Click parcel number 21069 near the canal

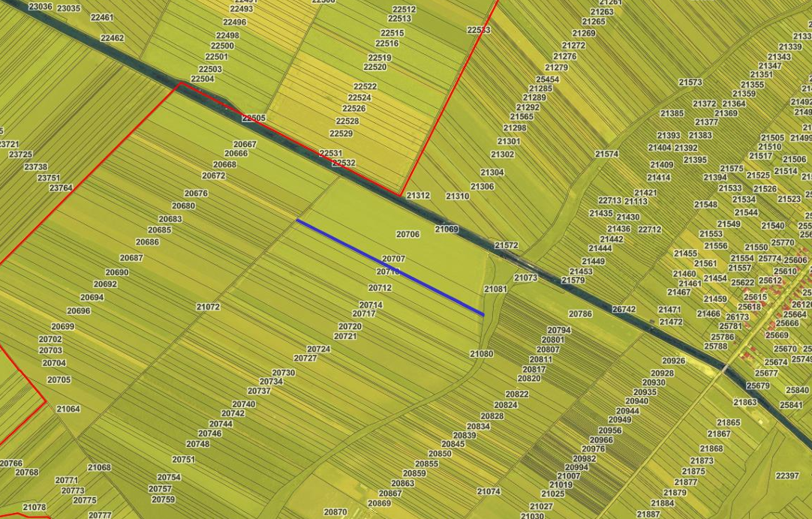447,229
